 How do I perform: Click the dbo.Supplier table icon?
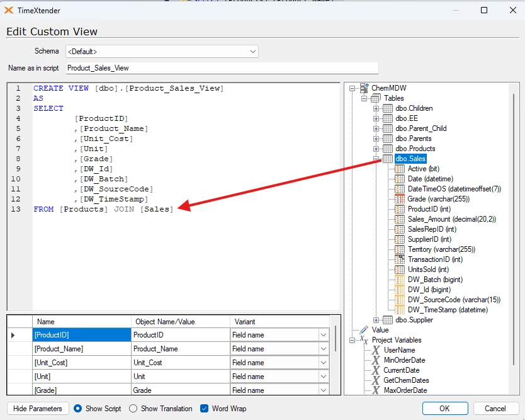pos(388,320)
